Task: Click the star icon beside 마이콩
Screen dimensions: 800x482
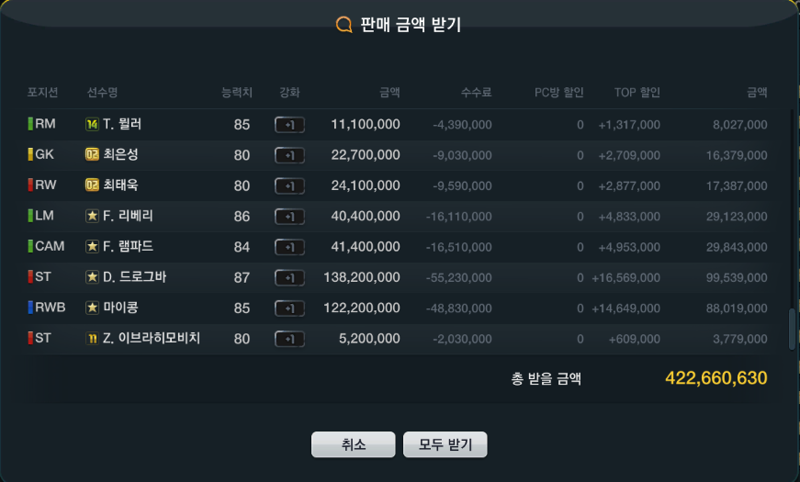Action: (92, 308)
